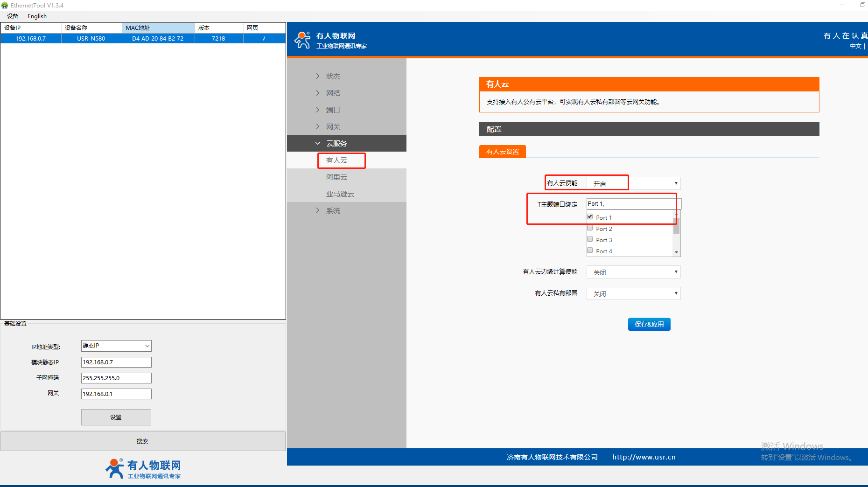The image size is (868, 487).
Task: Click the bottom-left 有人物联网 logo
Action: tap(143, 468)
